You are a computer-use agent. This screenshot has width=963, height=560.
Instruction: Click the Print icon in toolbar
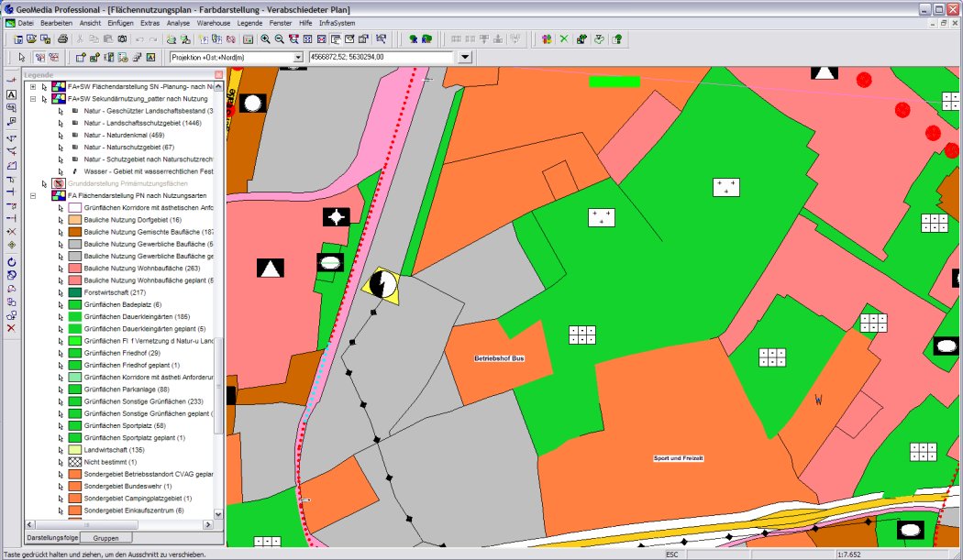click(62, 39)
